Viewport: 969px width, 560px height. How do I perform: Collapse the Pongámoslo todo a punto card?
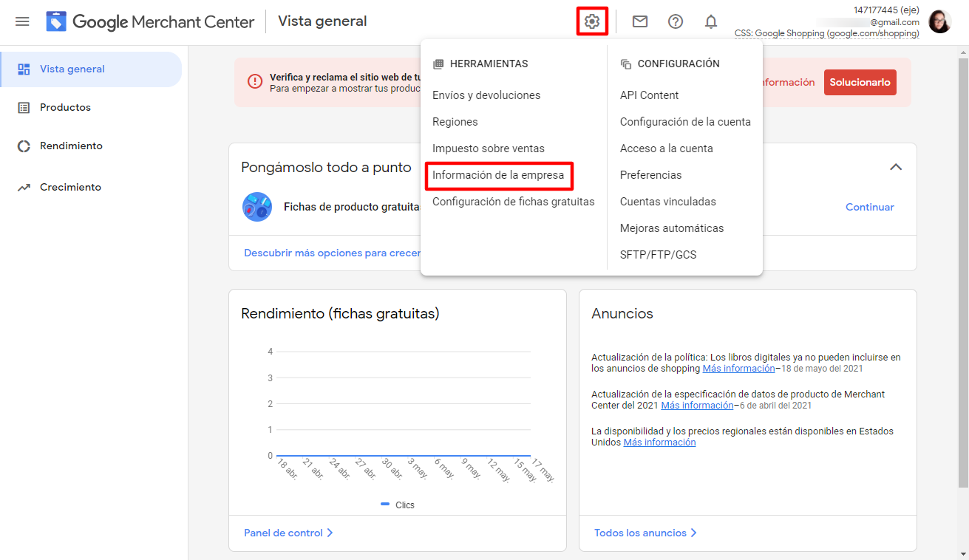pyautogui.click(x=896, y=167)
